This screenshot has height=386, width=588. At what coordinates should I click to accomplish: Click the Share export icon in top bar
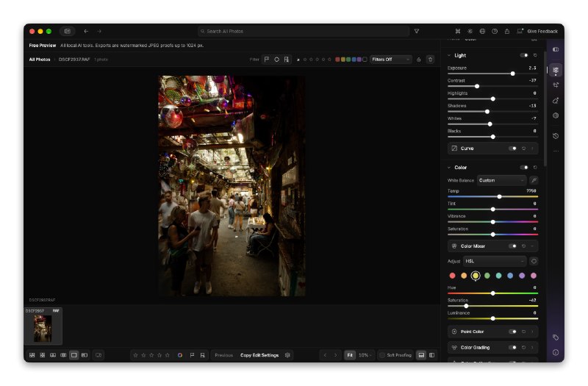coord(507,32)
